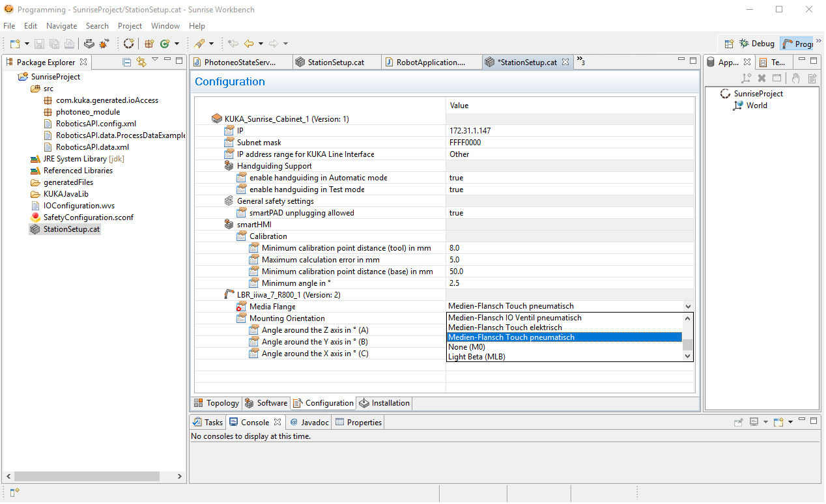Switch to the RobotApplication editor tab
Screen dimensions: 826x504
click(432, 63)
